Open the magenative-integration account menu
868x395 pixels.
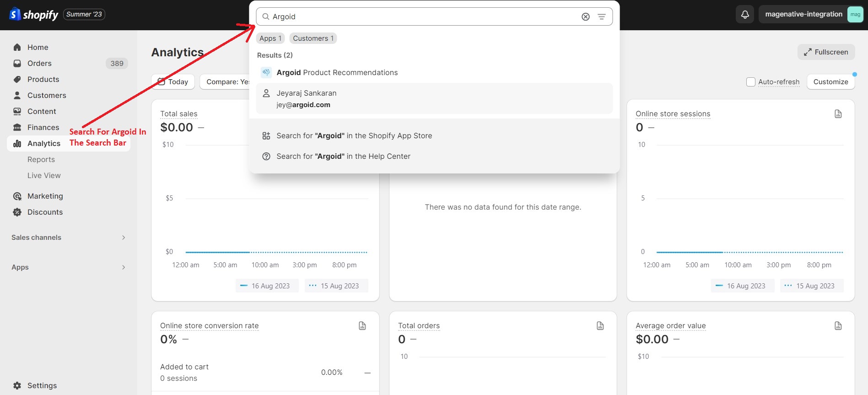(x=811, y=15)
